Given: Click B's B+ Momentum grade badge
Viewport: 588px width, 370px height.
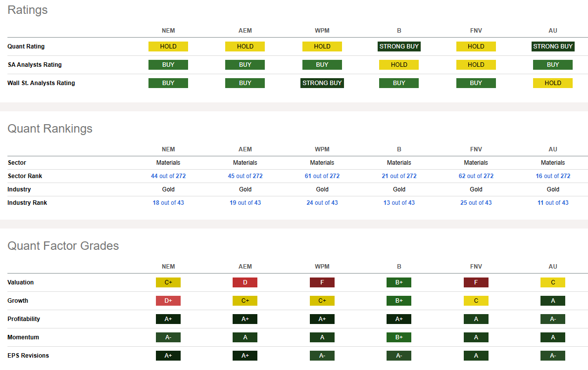Looking at the screenshot, I should [x=399, y=337].
